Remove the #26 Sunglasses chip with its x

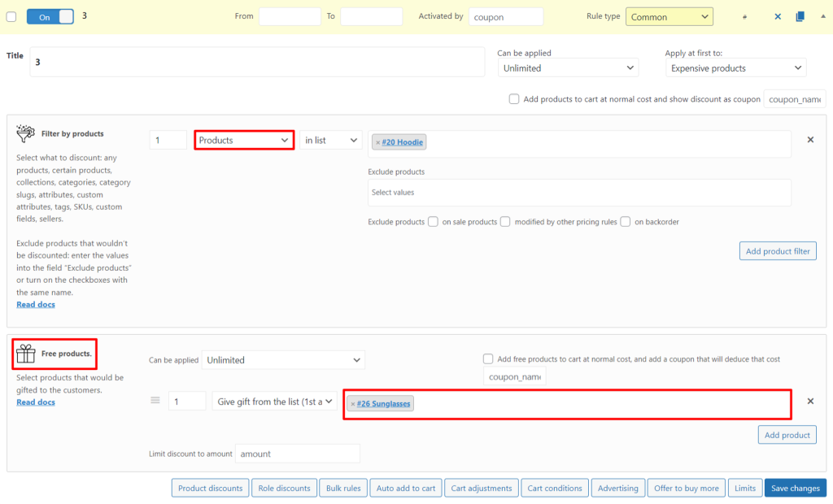(353, 404)
